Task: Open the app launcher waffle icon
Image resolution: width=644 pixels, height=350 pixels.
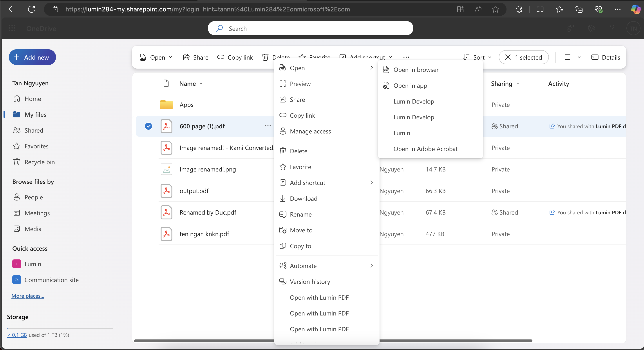Action: tap(12, 28)
